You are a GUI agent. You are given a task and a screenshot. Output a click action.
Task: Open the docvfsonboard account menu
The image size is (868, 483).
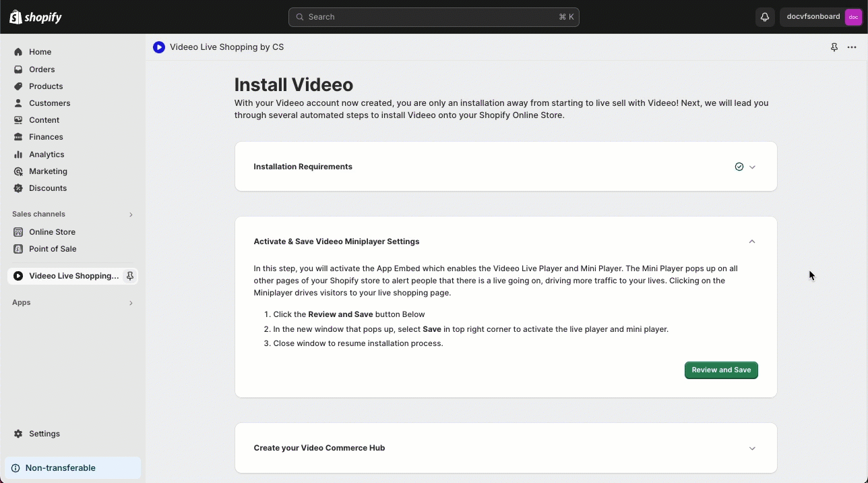(821, 17)
